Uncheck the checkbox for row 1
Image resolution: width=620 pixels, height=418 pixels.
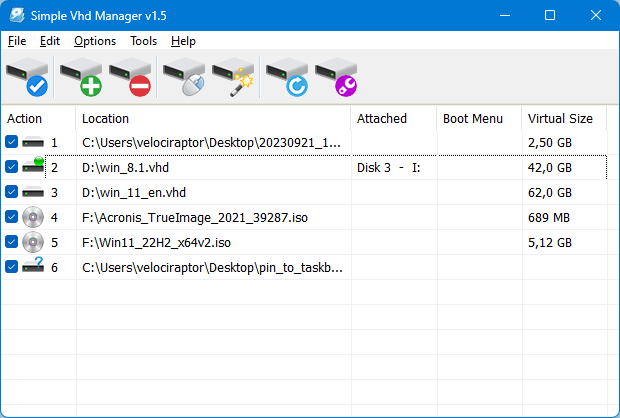coord(11,143)
